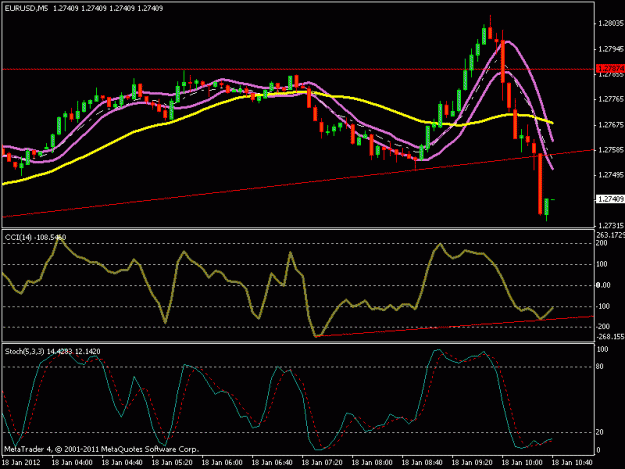Click the Stochastic 80 level label
The image size is (625, 469).
pos(600,367)
